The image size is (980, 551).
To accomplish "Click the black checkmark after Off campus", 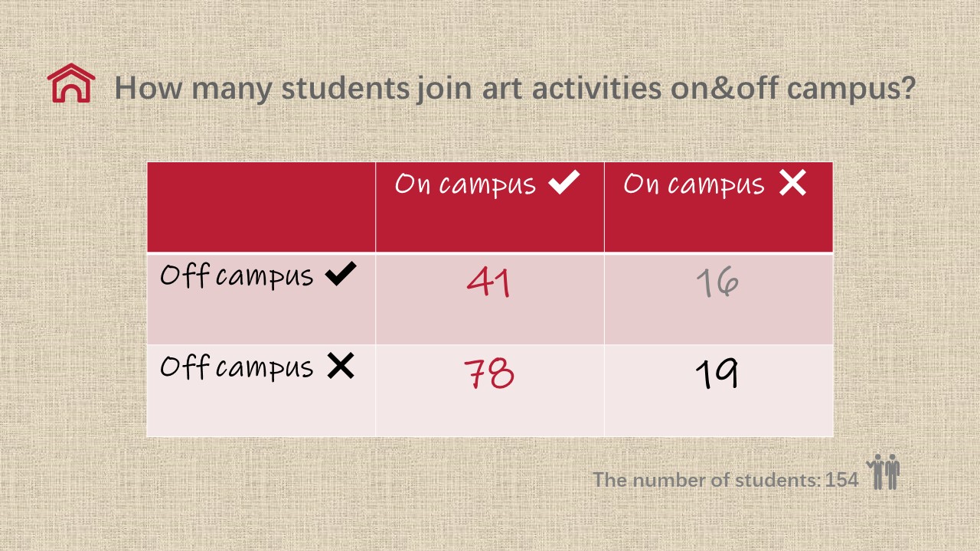I will click(341, 275).
